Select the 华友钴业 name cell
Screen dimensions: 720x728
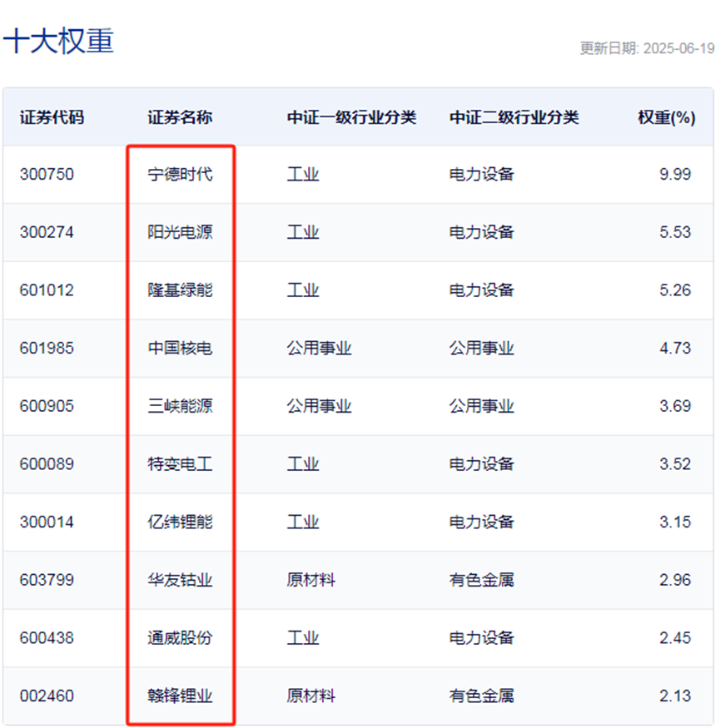180,581
